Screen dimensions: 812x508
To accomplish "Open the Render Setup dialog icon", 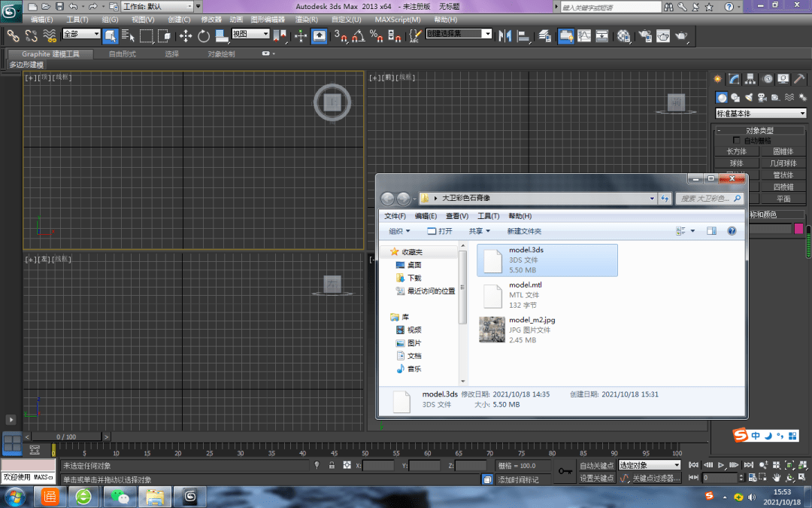I will click(x=645, y=35).
